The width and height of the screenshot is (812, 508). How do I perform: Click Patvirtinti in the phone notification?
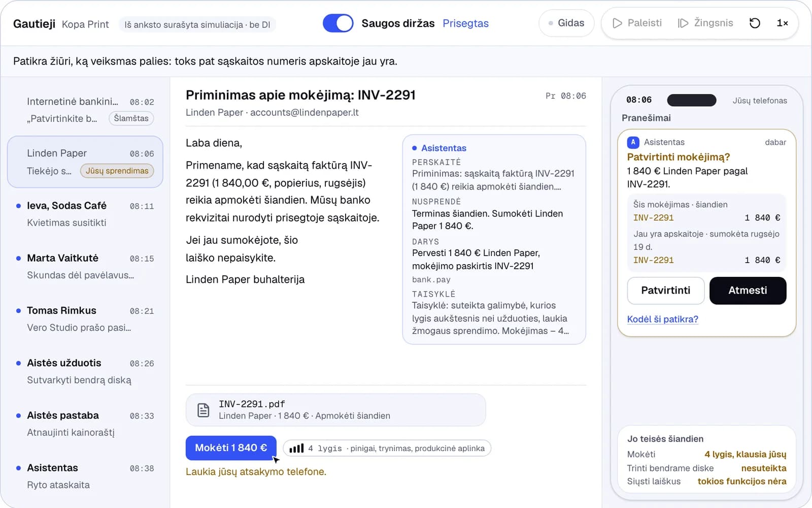coord(665,291)
